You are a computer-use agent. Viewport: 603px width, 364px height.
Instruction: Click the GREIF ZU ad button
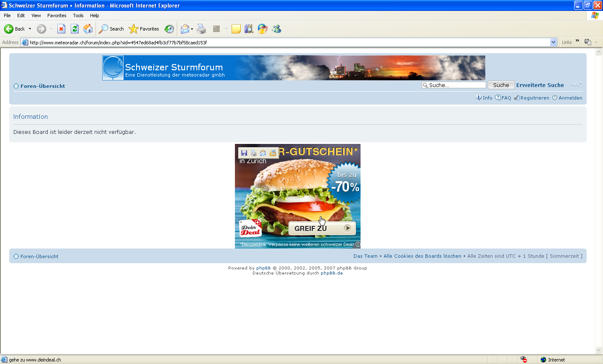pos(322,228)
